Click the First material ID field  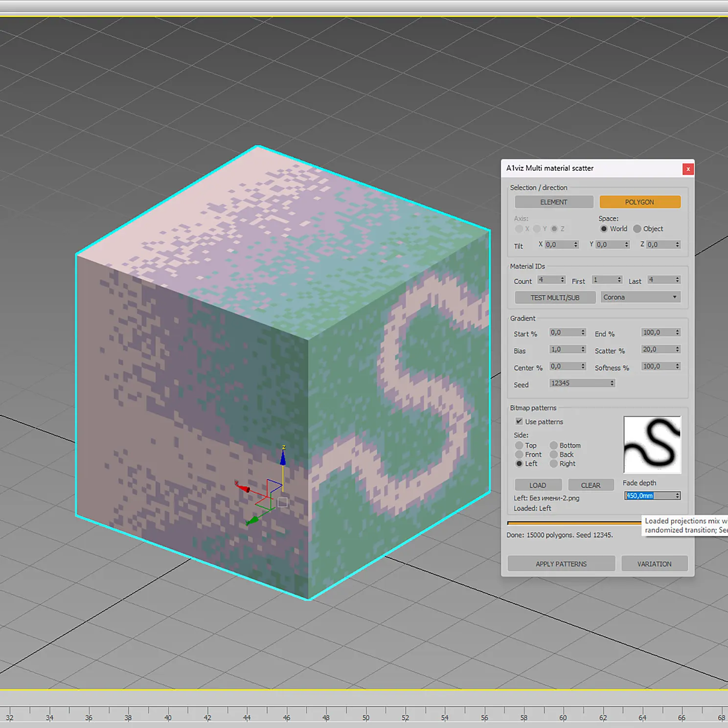604,280
